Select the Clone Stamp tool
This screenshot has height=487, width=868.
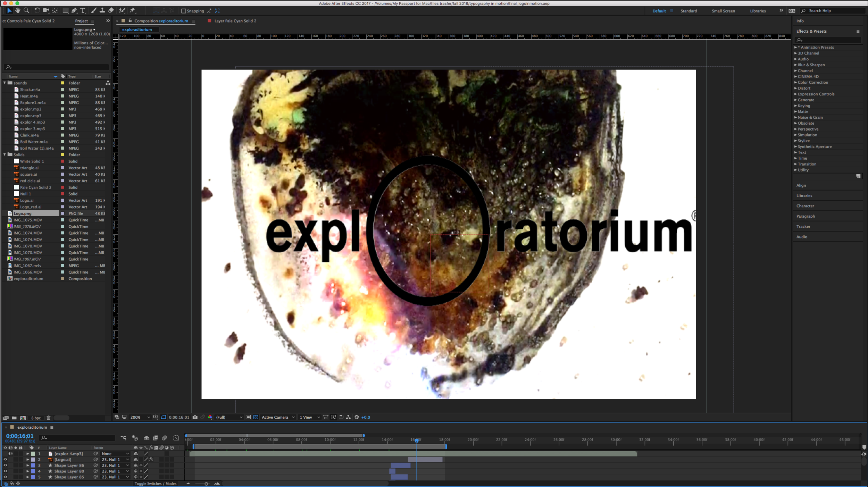tap(102, 10)
